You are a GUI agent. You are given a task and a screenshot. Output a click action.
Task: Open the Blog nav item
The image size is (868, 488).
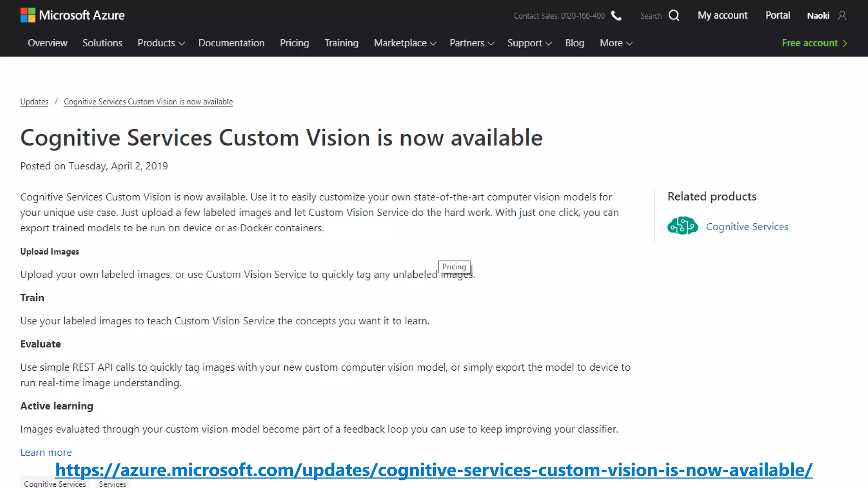coord(574,43)
